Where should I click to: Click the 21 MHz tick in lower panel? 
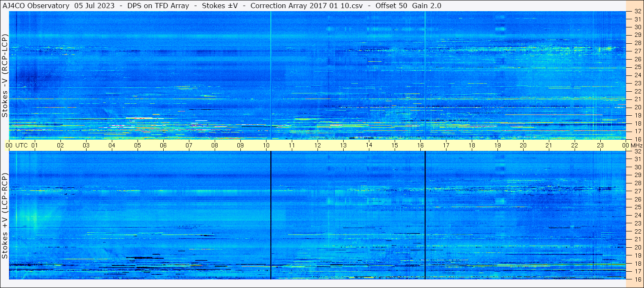(x=638, y=239)
